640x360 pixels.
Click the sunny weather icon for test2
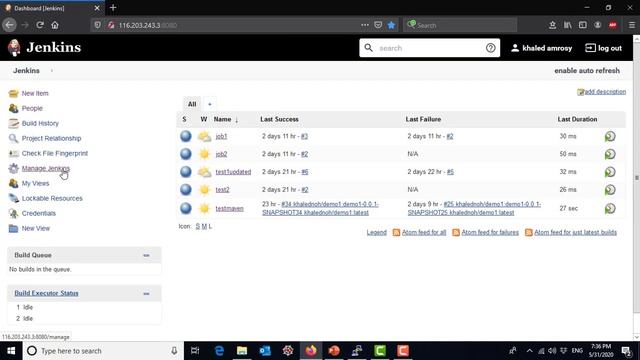(x=204, y=189)
